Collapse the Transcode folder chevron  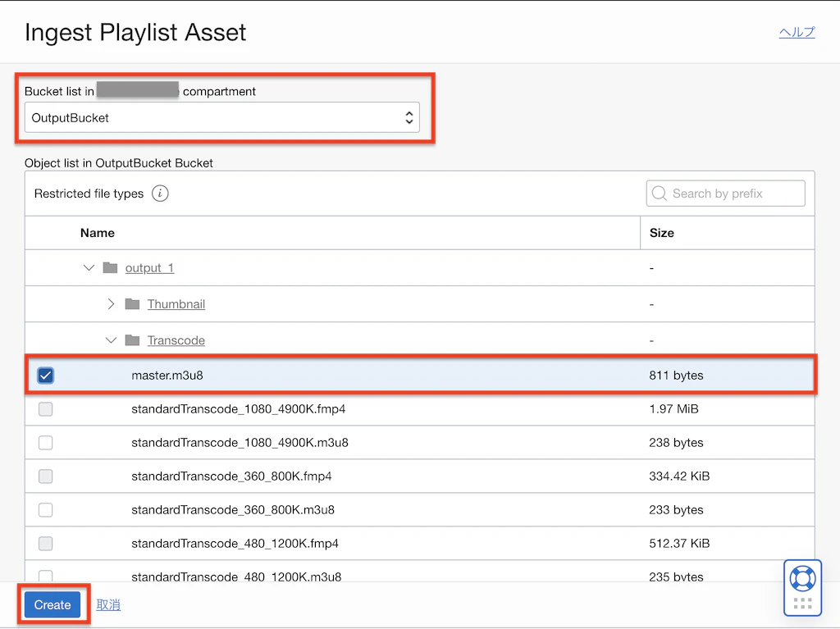(111, 340)
